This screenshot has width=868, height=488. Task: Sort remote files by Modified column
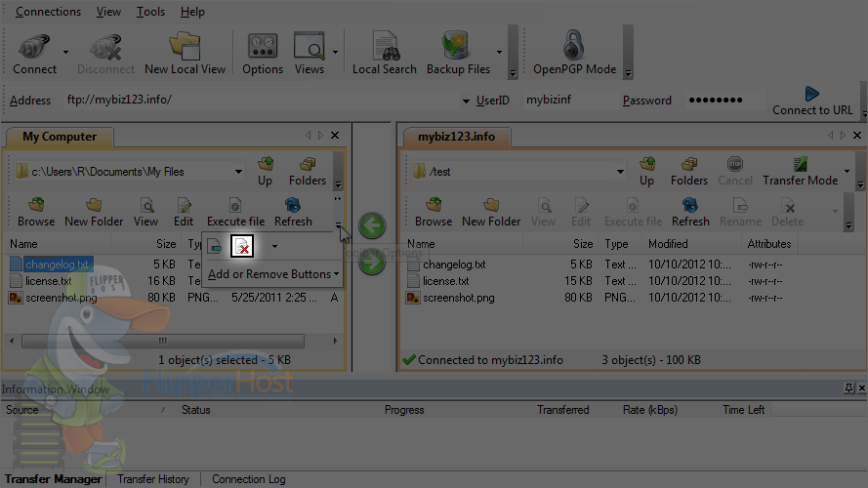pos(691,244)
